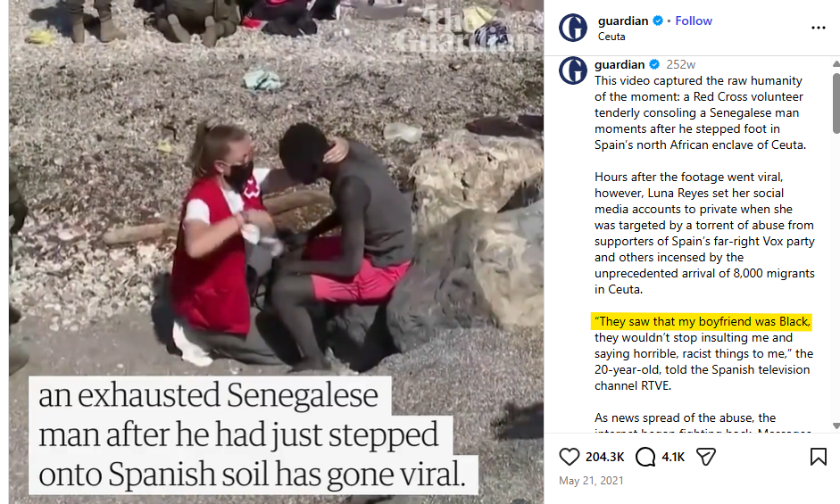
Task: View the 204.3K likes count
Action: 605,457
